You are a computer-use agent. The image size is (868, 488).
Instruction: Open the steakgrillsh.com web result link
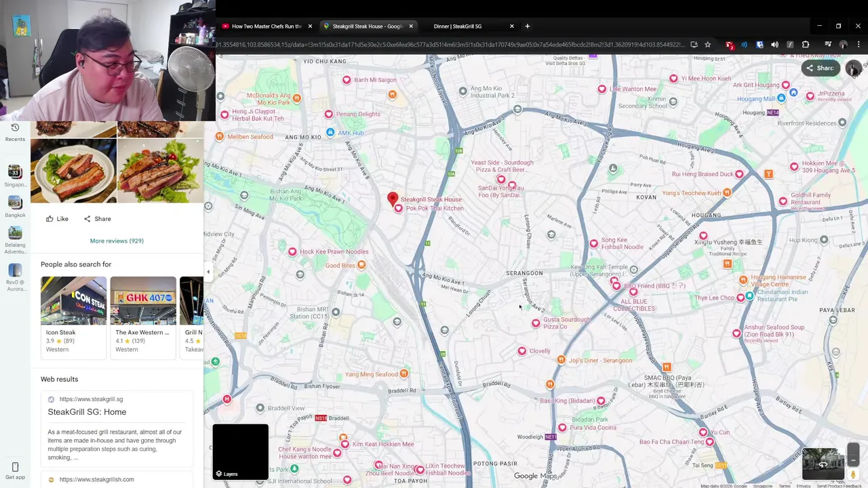(96, 479)
